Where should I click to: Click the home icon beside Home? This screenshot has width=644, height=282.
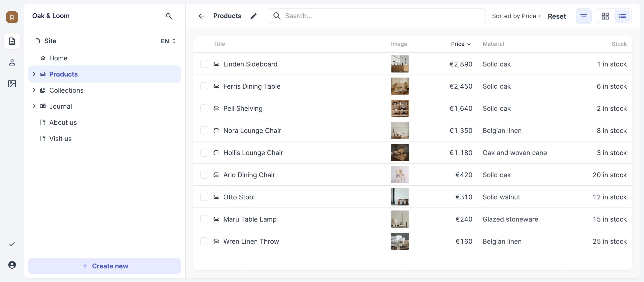[43, 58]
